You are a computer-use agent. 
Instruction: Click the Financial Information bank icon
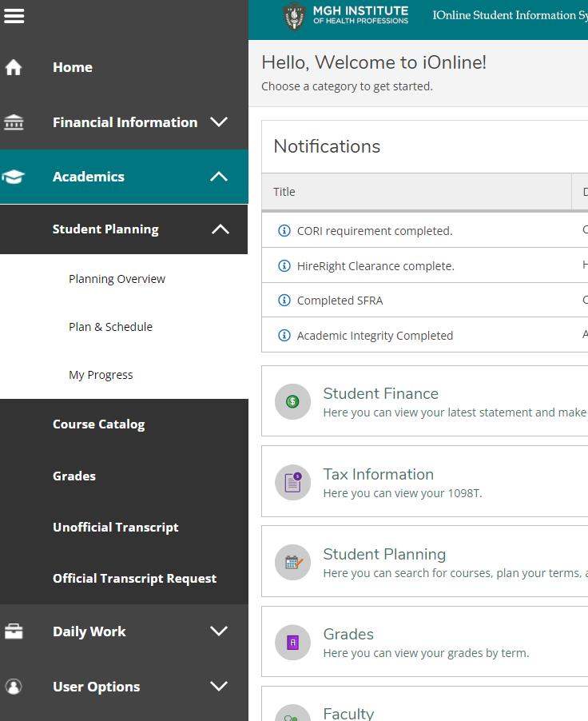pos(14,122)
